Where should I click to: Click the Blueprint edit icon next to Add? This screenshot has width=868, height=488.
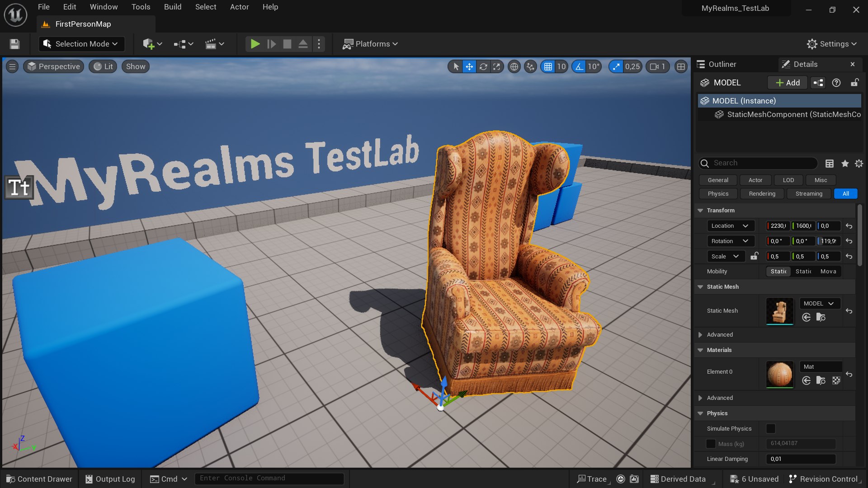818,83
